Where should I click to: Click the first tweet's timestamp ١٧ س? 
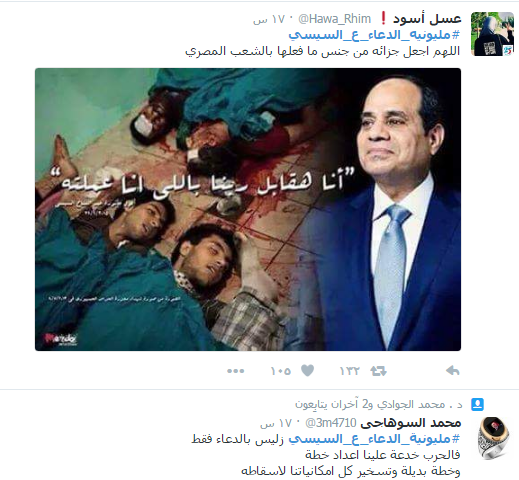[269, 19]
